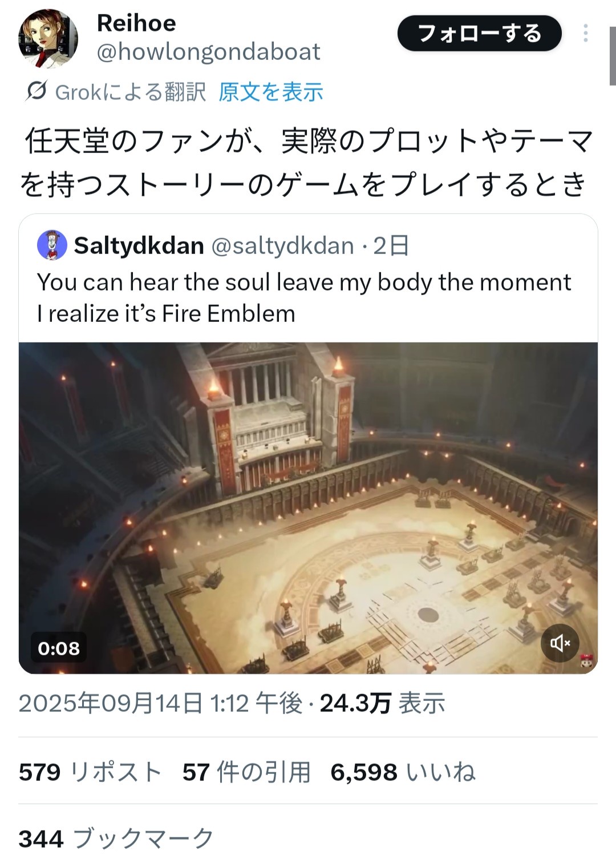Image resolution: width=616 pixels, height=863 pixels.
Task: View the 6,598 いいね likes list
Action: point(403,772)
